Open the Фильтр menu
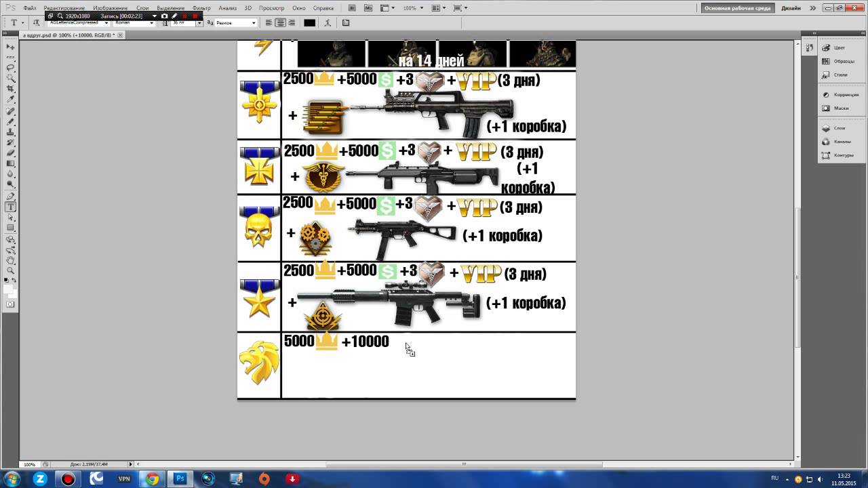The image size is (868, 488). (x=201, y=8)
